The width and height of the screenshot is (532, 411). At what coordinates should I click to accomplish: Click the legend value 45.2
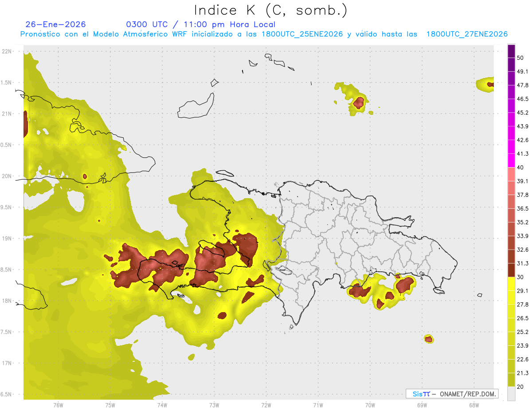pyautogui.click(x=523, y=113)
